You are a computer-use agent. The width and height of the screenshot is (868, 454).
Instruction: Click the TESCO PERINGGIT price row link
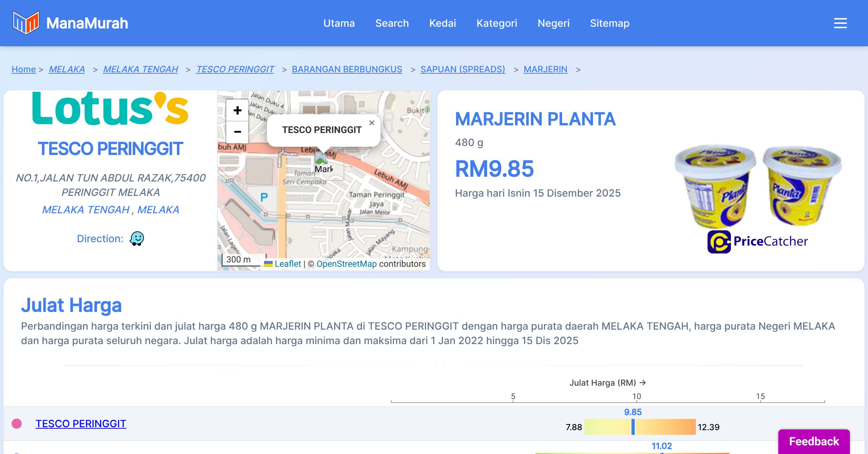point(81,424)
